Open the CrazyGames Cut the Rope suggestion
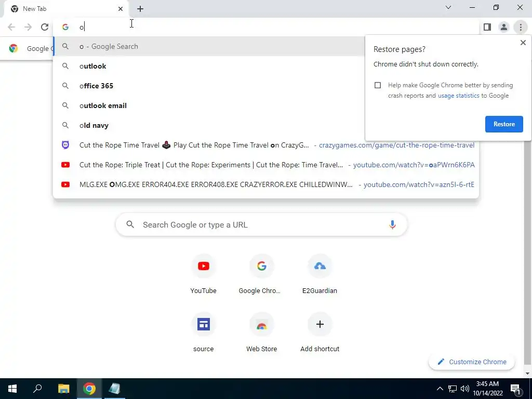Screen dimensions: 532x399 tap(266, 145)
